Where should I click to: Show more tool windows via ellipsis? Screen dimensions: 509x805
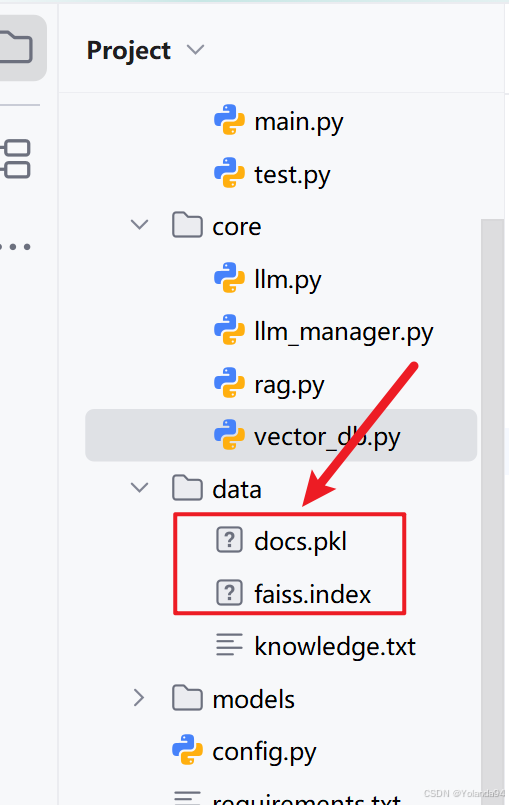click(15, 247)
